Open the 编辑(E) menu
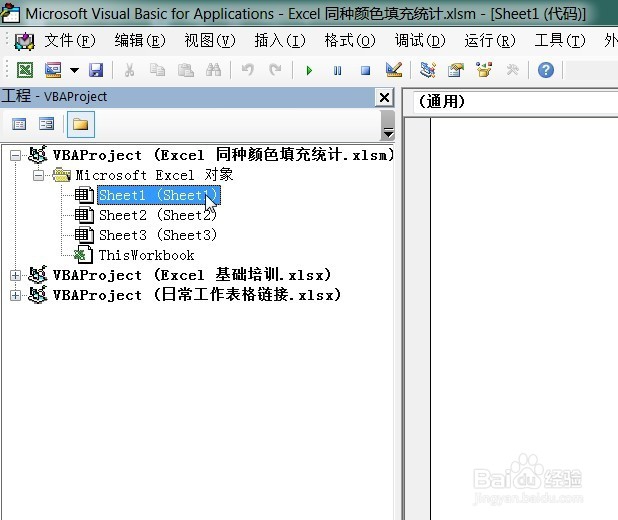 tap(140, 41)
